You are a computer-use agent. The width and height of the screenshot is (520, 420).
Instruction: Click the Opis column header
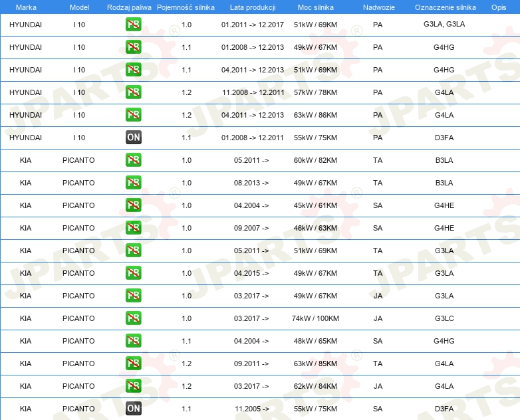(x=499, y=7)
